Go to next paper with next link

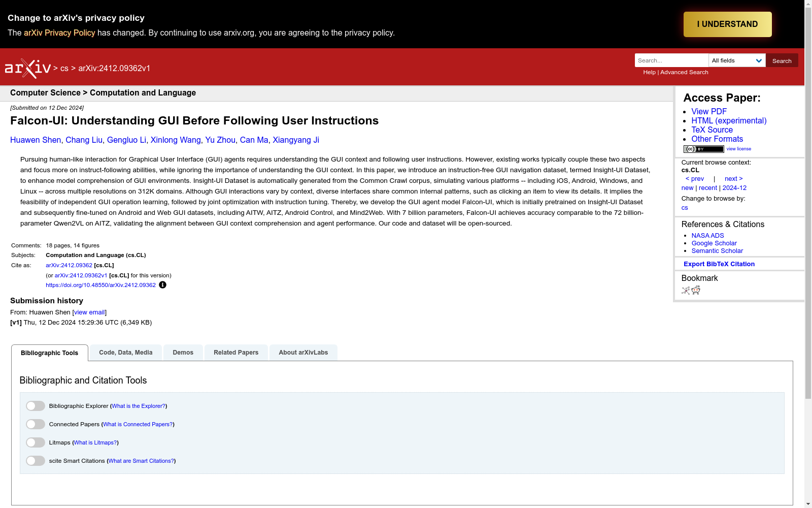pos(734,179)
